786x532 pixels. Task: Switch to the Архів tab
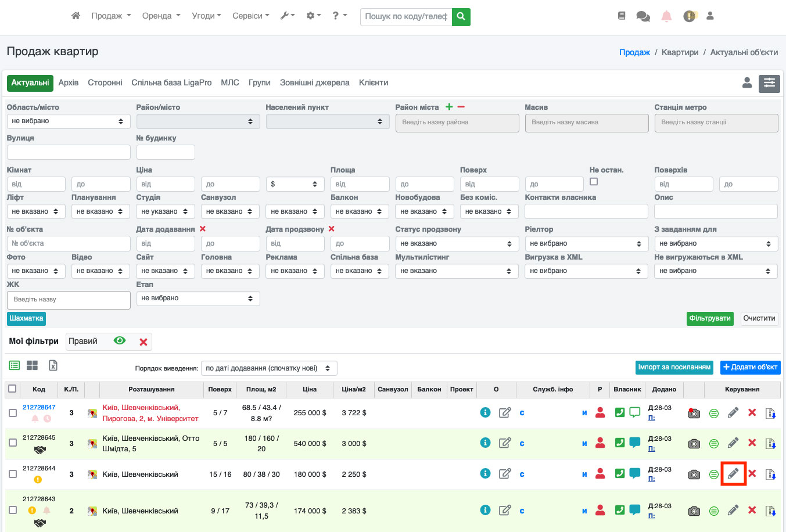tap(69, 82)
